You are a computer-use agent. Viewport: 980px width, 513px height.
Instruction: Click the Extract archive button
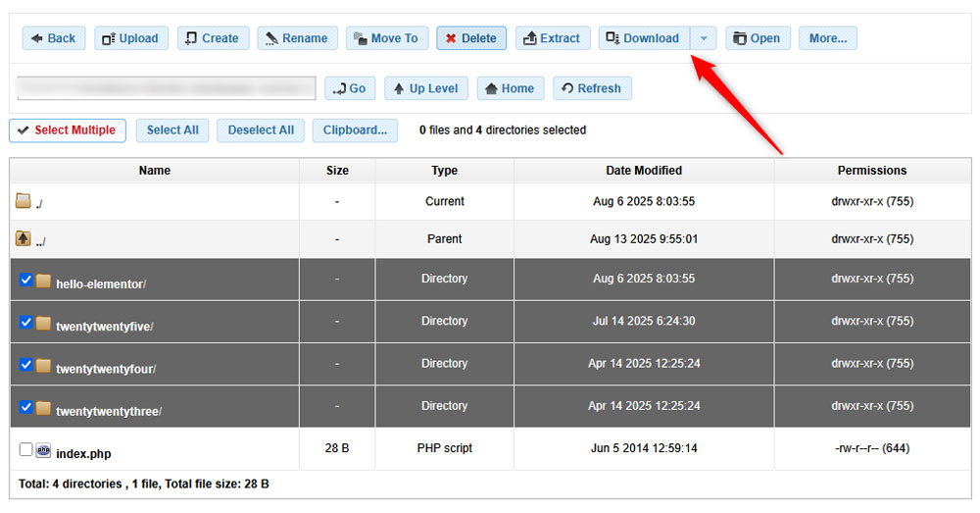(x=553, y=38)
